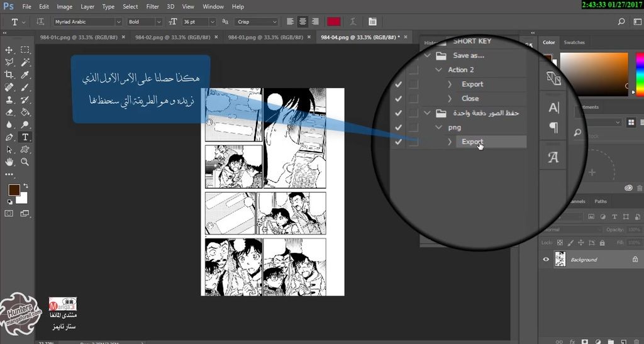Select the Blur tool

(x=9, y=125)
